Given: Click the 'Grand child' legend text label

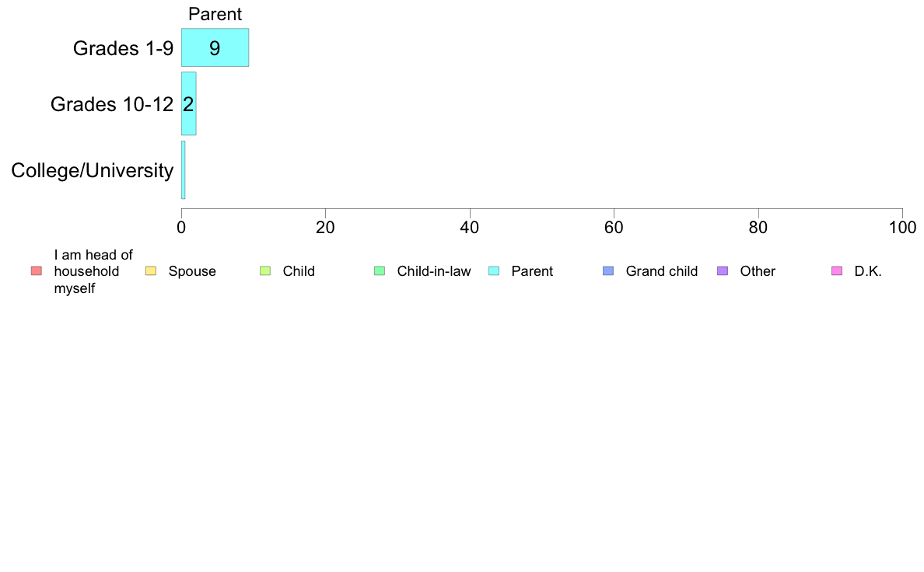Looking at the screenshot, I should point(661,271).
